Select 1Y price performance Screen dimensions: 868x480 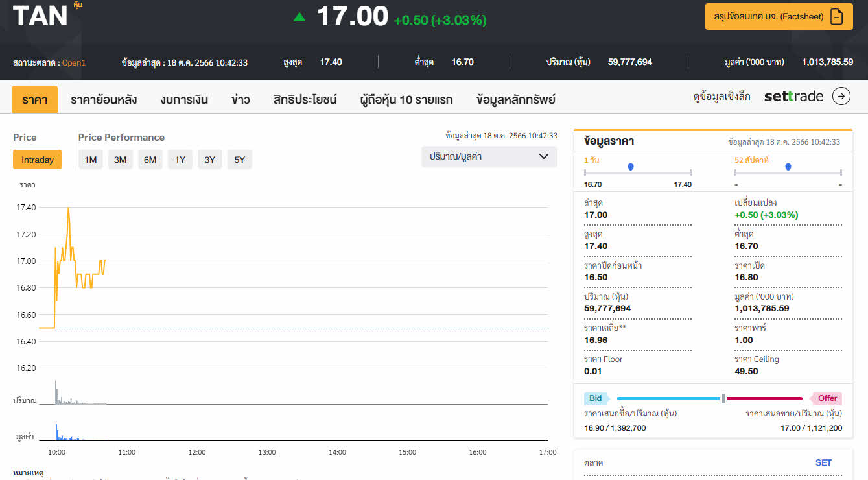tap(180, 160)
